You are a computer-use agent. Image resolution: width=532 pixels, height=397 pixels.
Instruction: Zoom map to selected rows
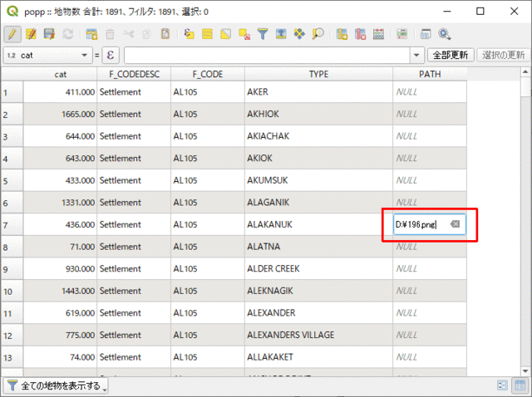click(x=318, y=34)
